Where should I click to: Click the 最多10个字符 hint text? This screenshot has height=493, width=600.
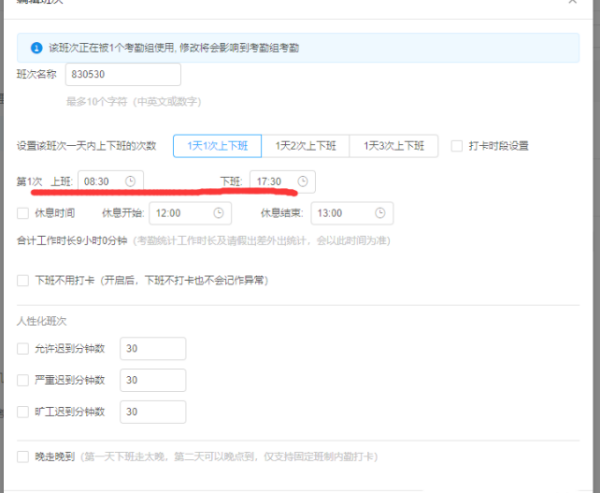[134, 102]
